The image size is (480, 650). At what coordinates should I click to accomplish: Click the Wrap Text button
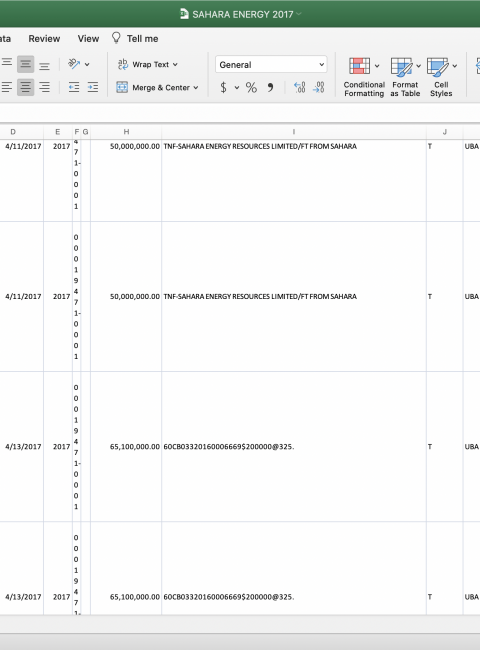click(148, 64)
